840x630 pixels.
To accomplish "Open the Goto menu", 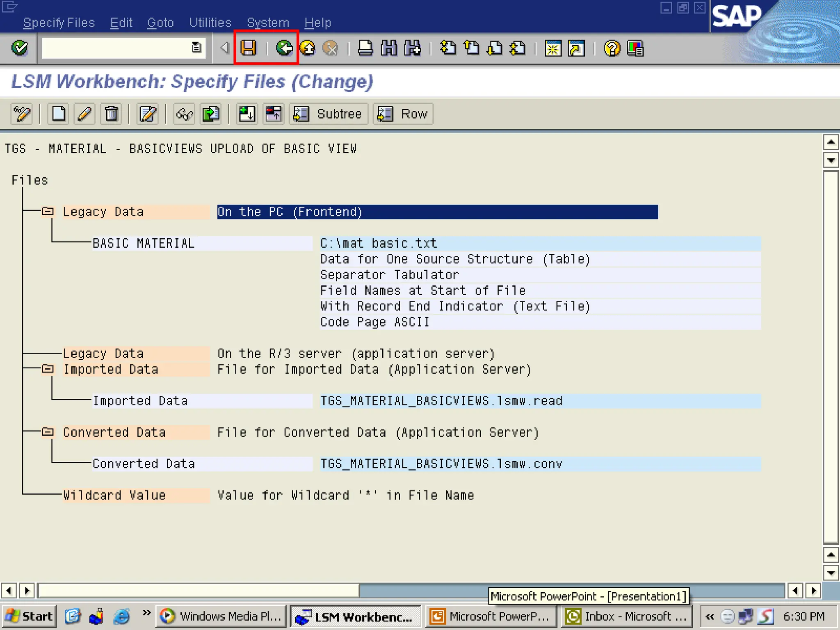I will [x=160, y=23].
